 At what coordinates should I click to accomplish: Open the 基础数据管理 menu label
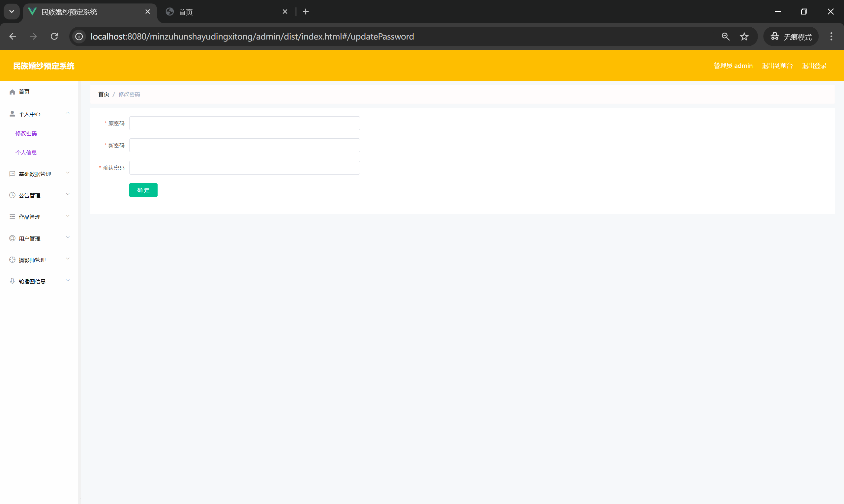click(x=35, y=174)
